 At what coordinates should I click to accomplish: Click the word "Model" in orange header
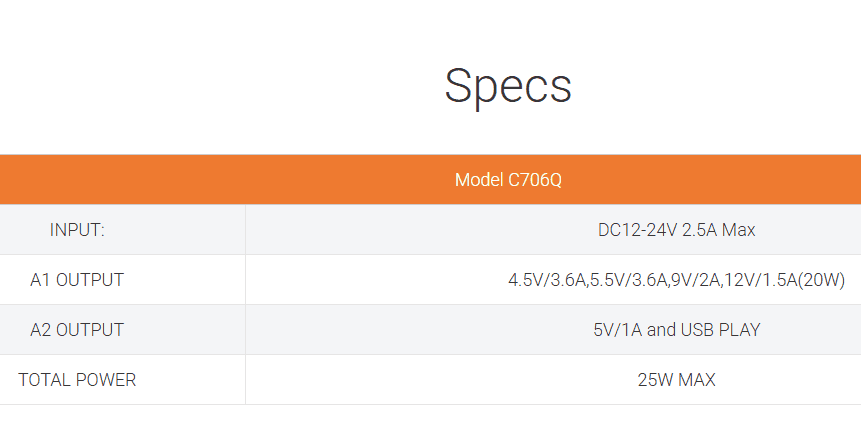pyautogui.click(x=479, y=180)
